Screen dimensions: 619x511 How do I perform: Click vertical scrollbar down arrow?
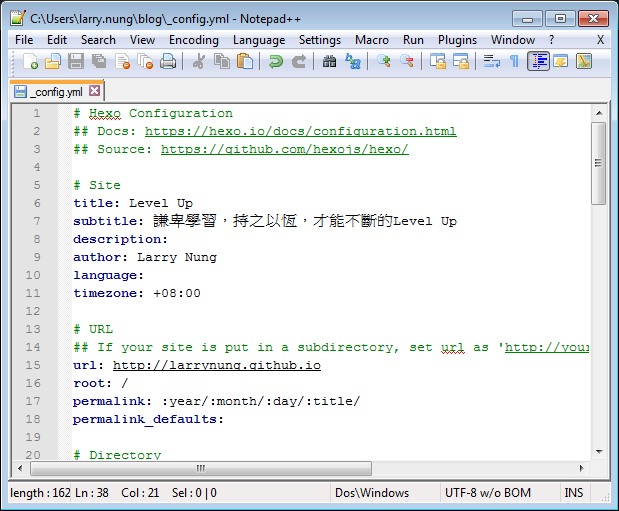(x=599, y=451)
